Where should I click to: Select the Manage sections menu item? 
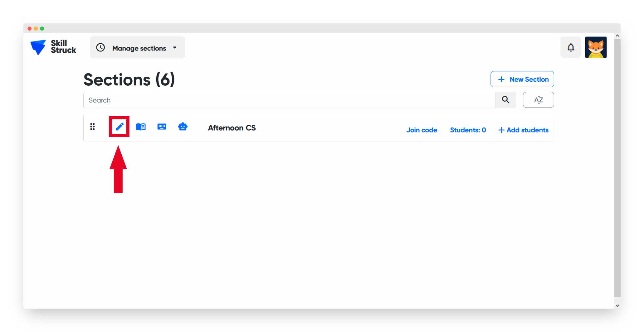(x=139, y=48)
